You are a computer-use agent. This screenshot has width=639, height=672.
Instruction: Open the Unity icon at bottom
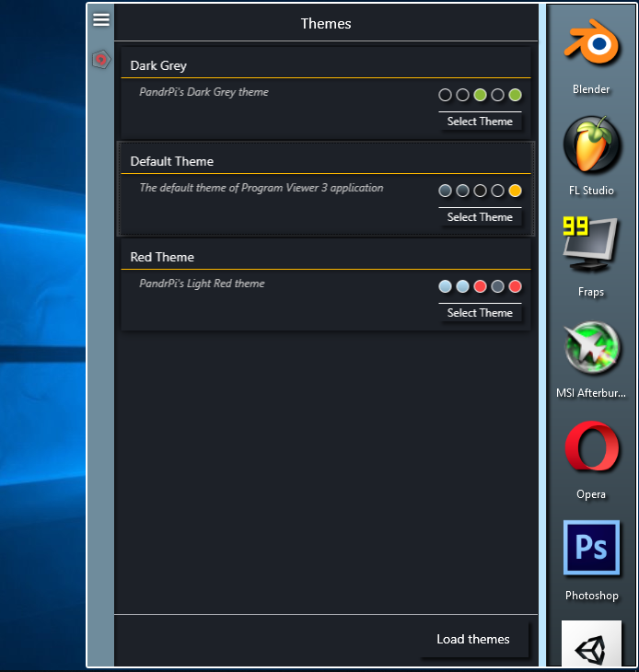(x=591, y=644)
